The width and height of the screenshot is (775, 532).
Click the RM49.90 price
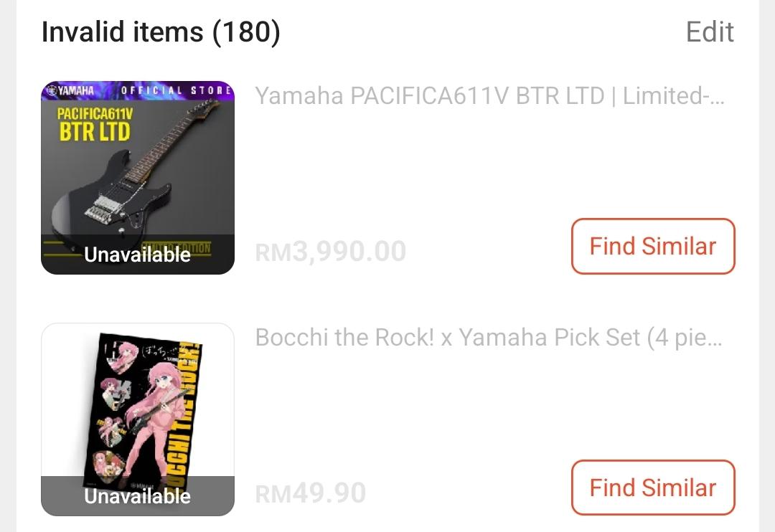pos(311,493)
